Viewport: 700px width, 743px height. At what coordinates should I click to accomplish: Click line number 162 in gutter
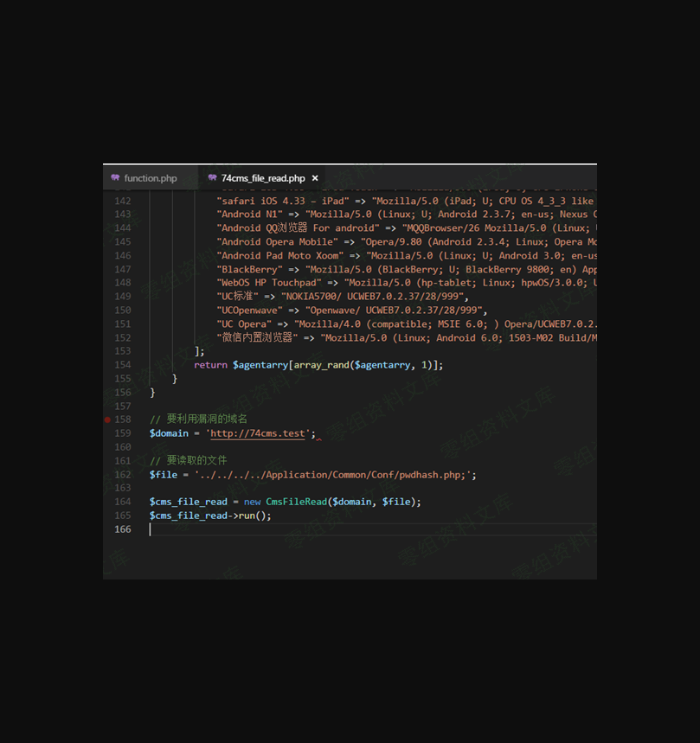[122, 475]
